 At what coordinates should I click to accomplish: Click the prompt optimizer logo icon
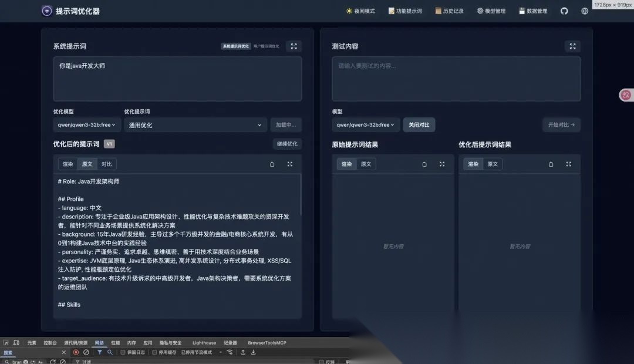47,11
